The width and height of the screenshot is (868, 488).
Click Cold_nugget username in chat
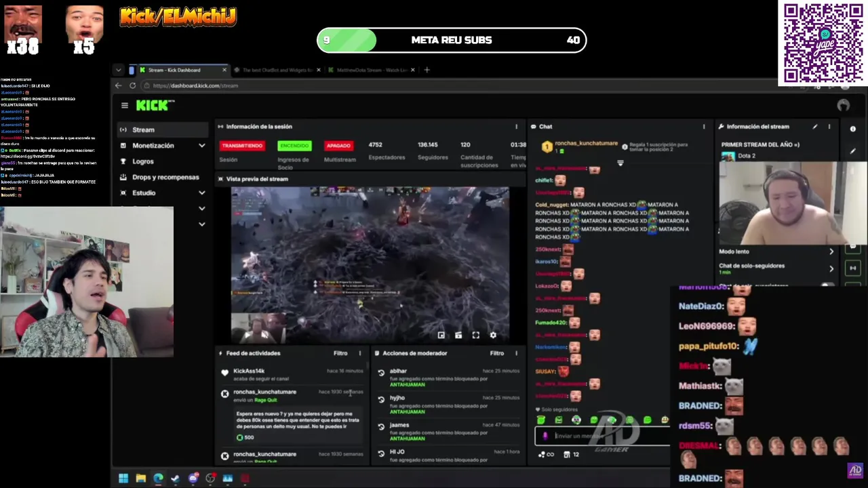pos(550,205)
